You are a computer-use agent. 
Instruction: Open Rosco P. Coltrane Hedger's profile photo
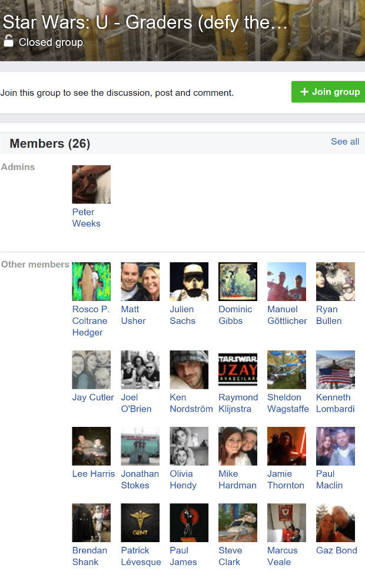91,282
